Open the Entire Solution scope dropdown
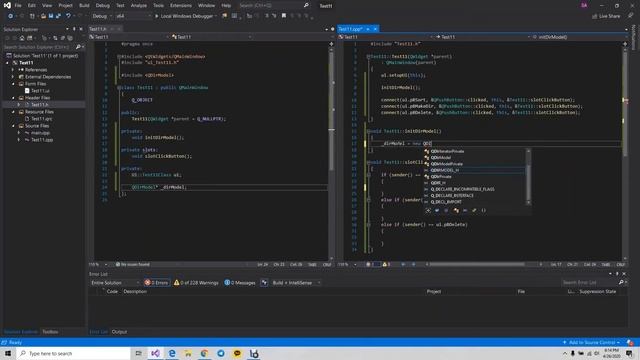640x360 pixels. coord(115,282)
